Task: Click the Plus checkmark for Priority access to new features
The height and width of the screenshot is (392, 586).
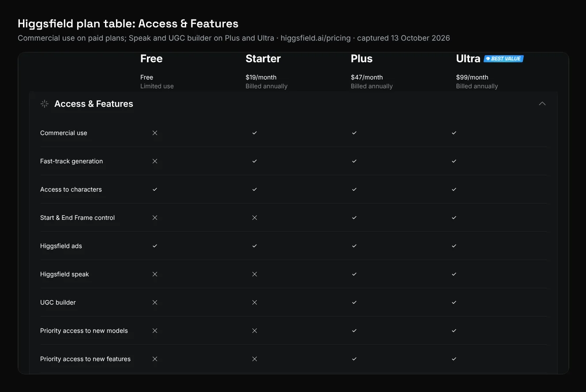Action: coord(354,359)
